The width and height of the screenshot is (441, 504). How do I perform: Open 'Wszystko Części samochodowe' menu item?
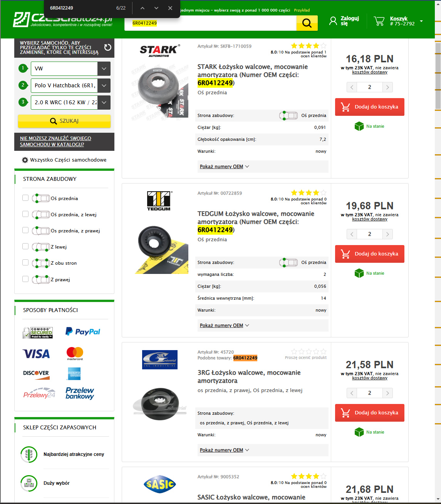pos(64,160)
